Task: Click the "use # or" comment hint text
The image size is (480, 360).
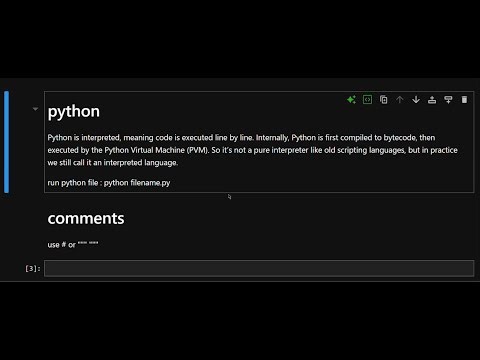Action: pos(73,245)
